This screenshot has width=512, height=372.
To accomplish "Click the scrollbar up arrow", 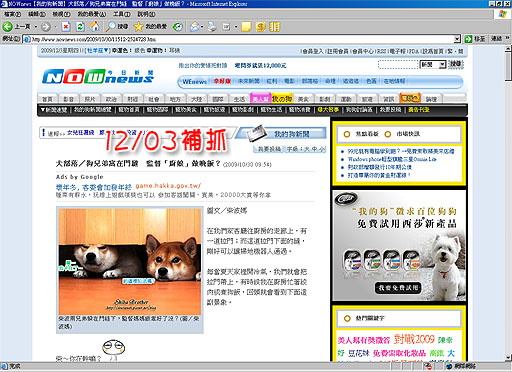I will [x=508, y=49].
